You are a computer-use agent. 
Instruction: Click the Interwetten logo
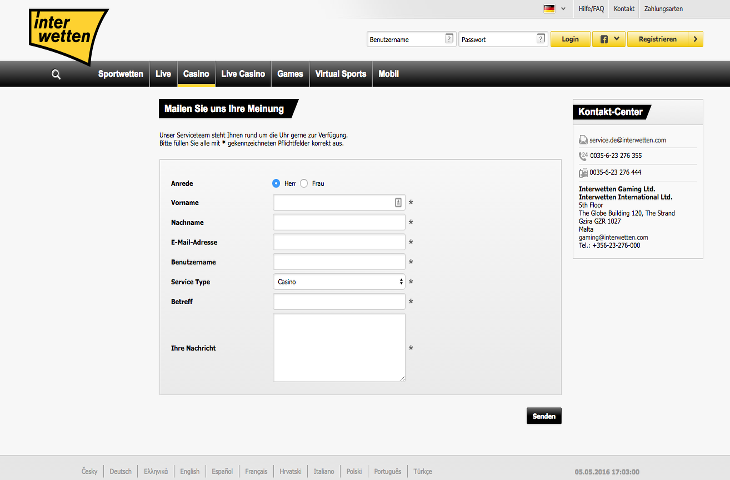coord(68,36)
